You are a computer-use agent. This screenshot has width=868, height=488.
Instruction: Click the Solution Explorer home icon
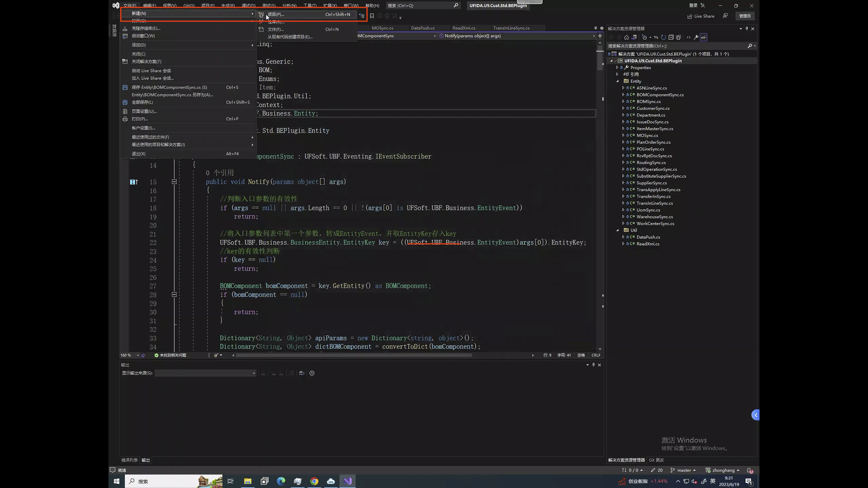626,37
